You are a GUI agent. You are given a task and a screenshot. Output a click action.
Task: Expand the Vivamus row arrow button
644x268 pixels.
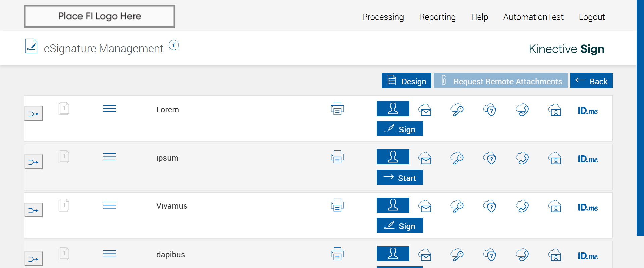click(x=34, y=210)
